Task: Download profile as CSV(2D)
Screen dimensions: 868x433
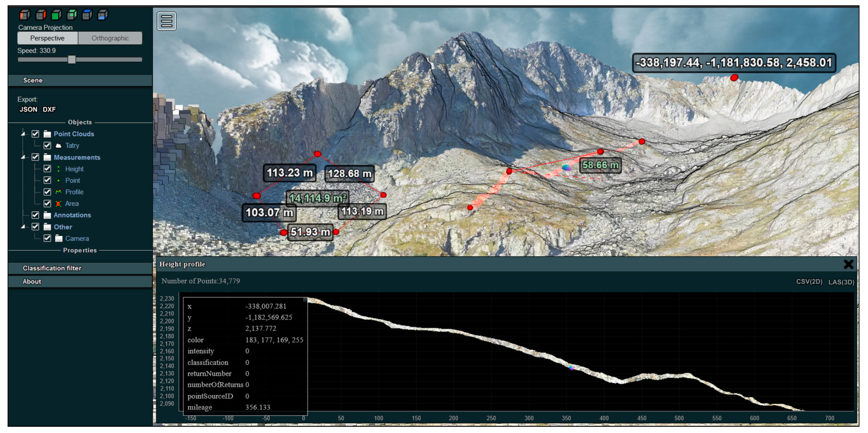Action: [x=809, y=282]
